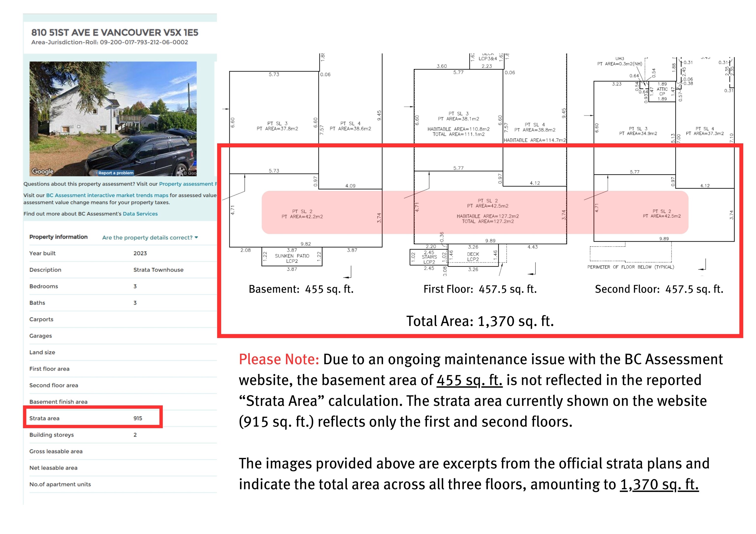The width and height of the screenshot is (756, 534).
Task: Expand 'Are the property details correct?' dropdown
Action: [147, 237]
